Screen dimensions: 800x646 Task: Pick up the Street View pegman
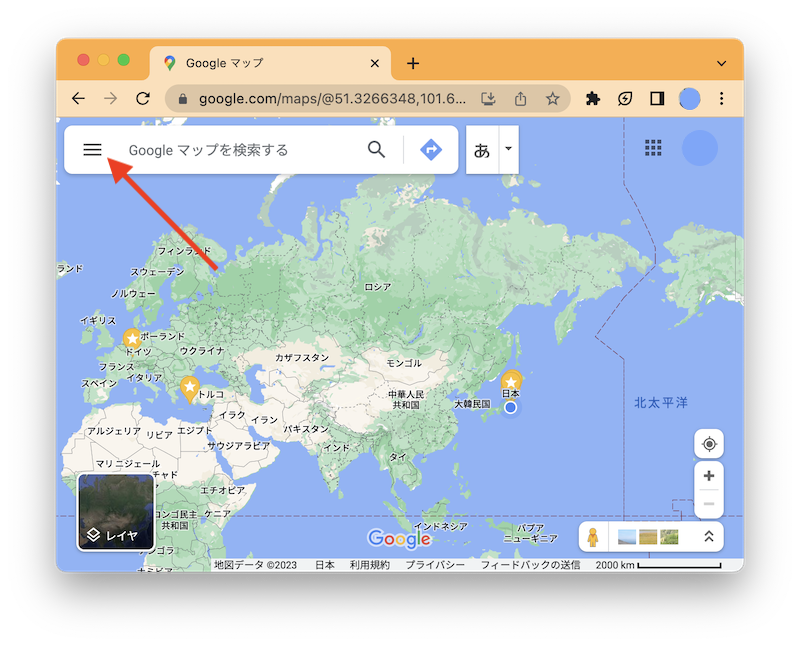coord(593,537)
